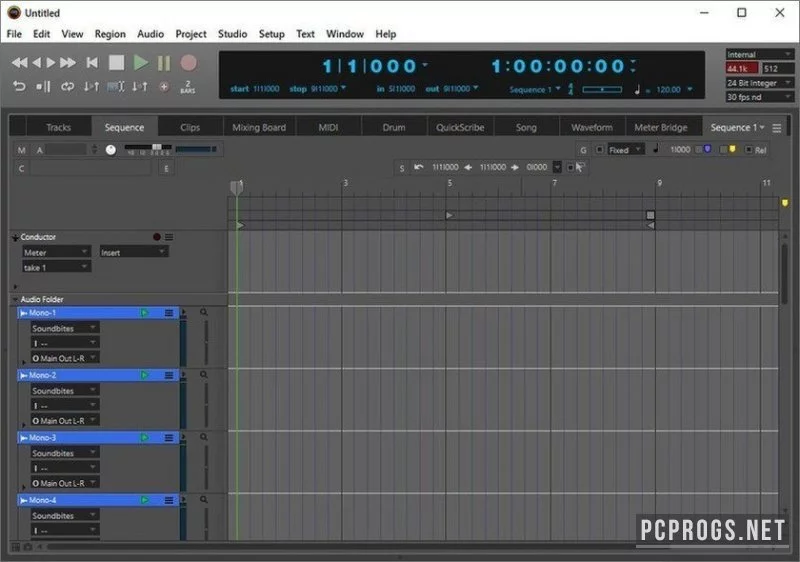Open the take 1 dropdown
Screen dimensions: 800x562
click(56, 267)
